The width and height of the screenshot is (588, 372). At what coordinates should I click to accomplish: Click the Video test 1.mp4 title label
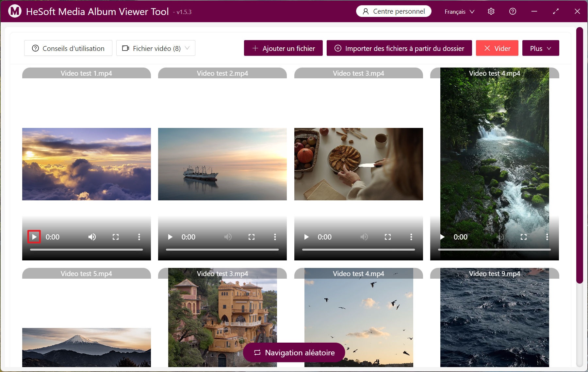(x=86, y=73)
